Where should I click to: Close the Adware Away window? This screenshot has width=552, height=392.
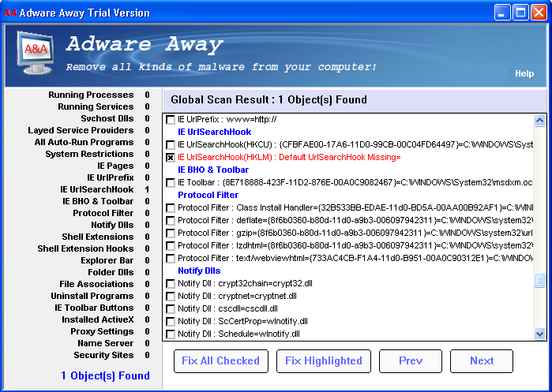[539, 13]
